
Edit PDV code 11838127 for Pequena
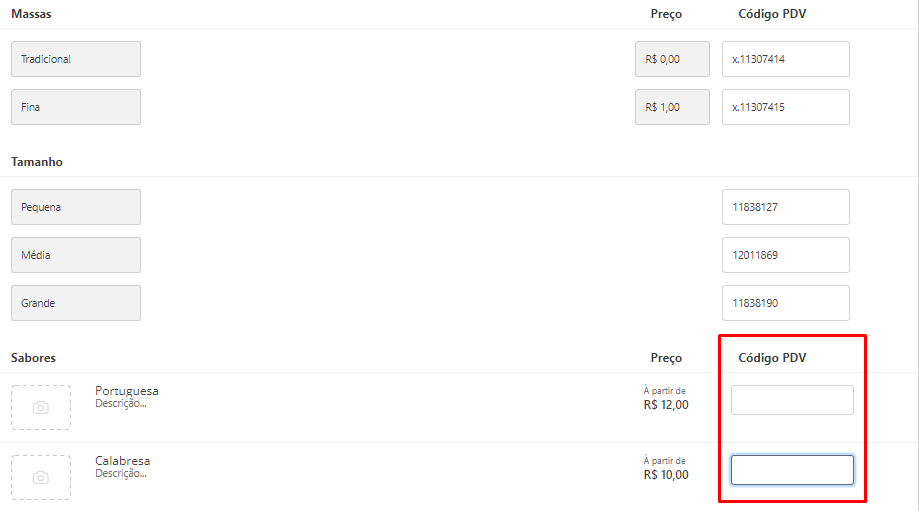(x=785, y=207)
